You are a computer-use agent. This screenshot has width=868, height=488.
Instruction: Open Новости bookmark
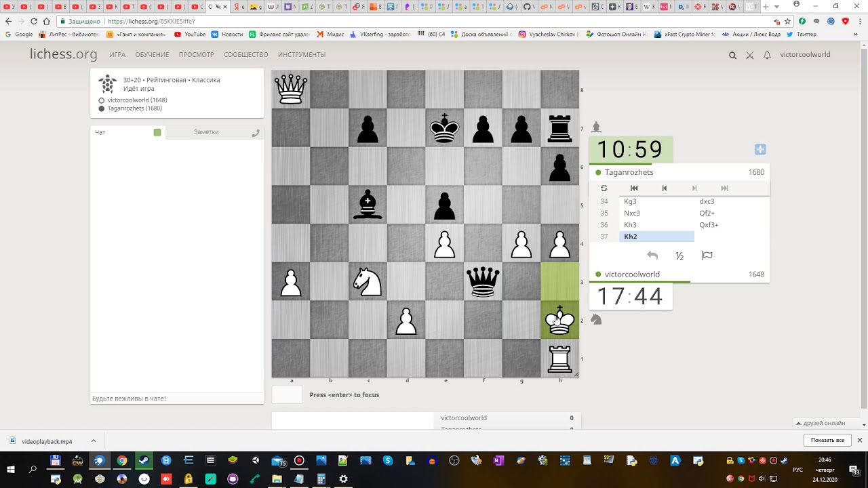227,34
